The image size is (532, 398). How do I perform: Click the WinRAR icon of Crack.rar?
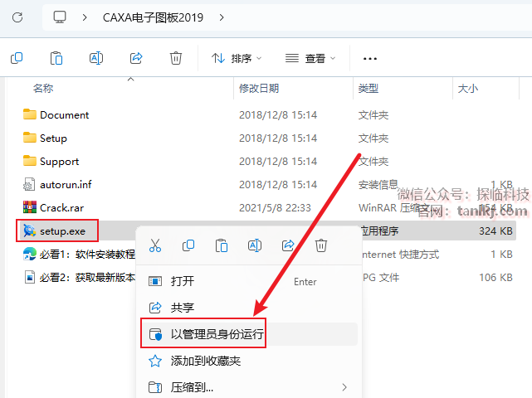tap(30, 207)
